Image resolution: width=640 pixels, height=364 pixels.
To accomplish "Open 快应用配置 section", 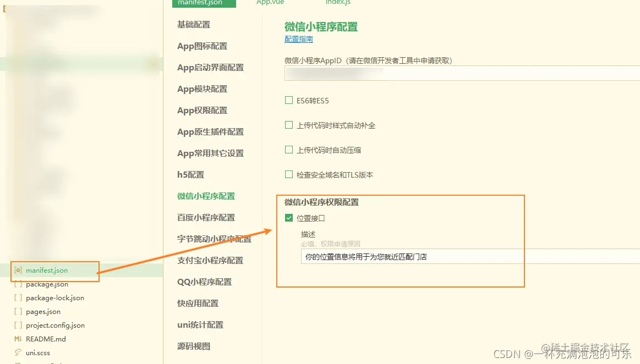I will pyautogui.click(x=198, y=304).
